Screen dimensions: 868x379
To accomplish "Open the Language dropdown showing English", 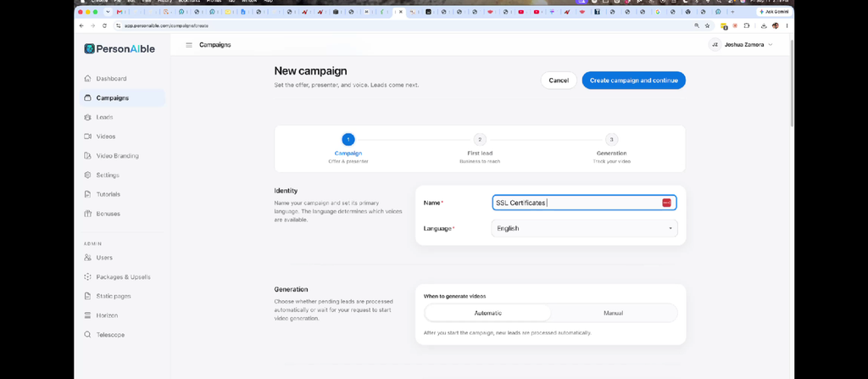I will [585, 228].
